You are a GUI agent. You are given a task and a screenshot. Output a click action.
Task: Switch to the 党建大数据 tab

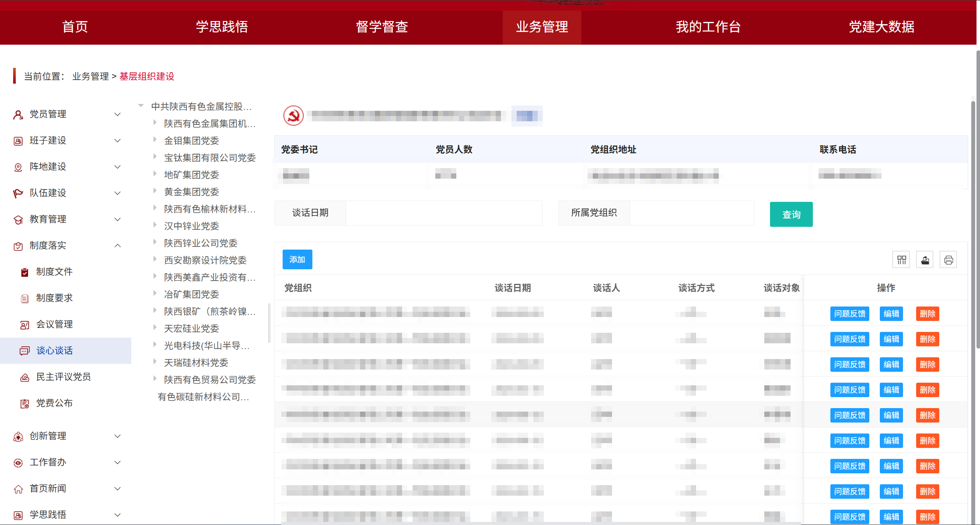881,27
